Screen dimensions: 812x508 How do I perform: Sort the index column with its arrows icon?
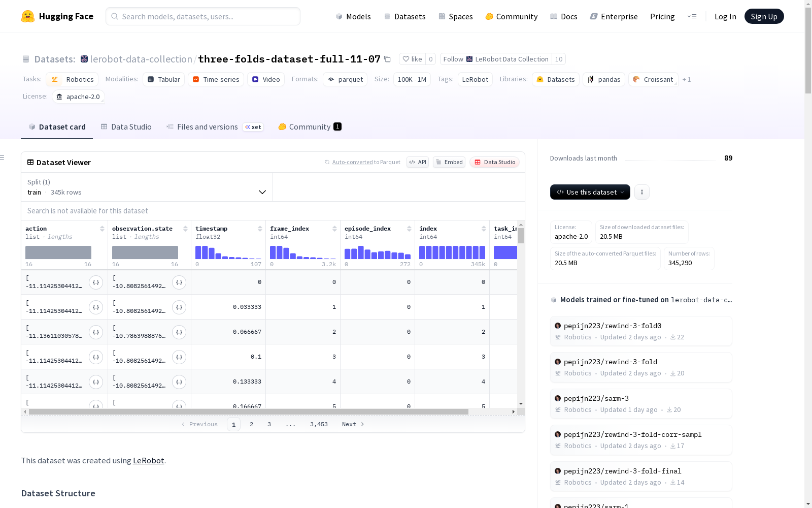[484, 229]
